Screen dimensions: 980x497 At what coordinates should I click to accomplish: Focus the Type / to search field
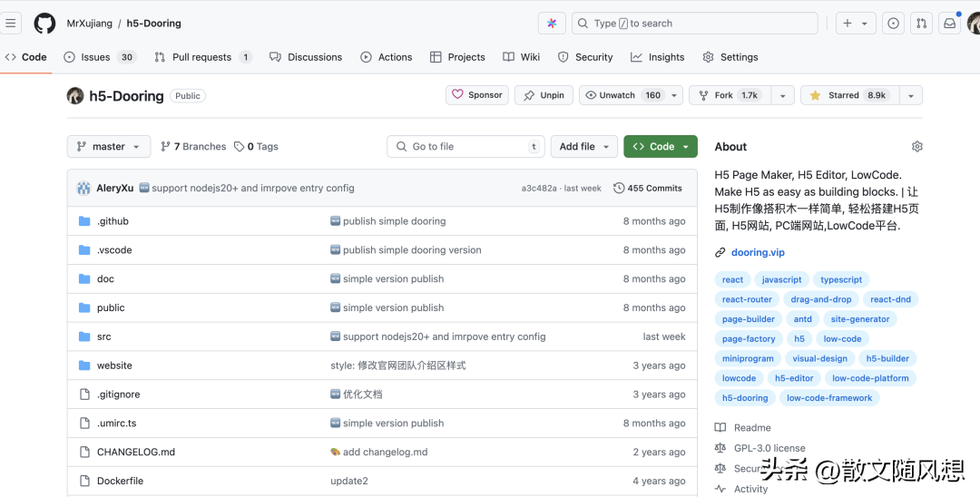pos(694,23)
